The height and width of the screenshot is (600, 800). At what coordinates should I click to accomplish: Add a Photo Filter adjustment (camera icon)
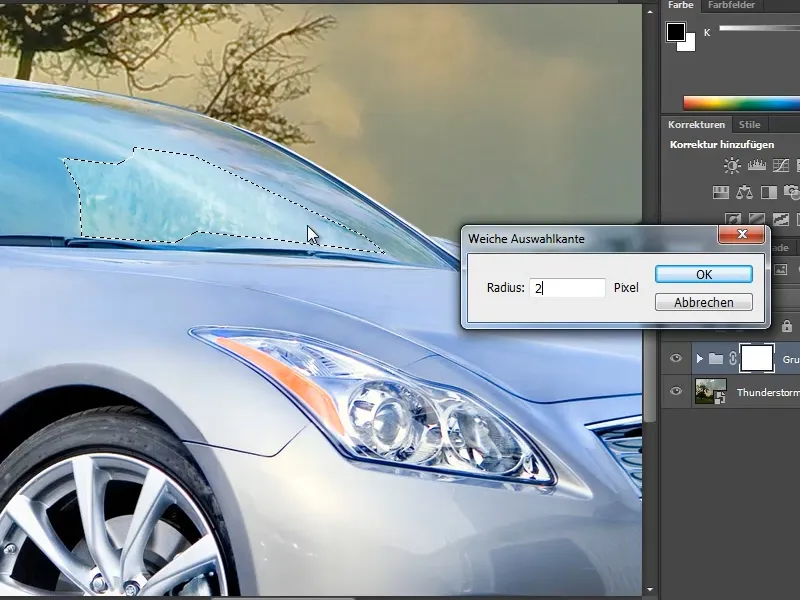click(x=792, y=192)
